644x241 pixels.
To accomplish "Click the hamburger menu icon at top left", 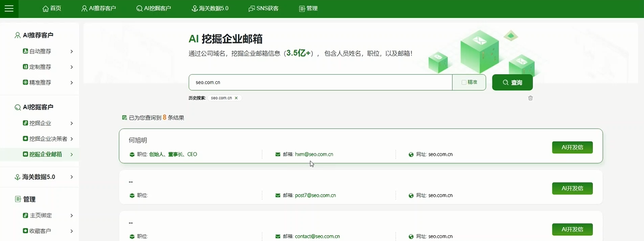I will pos(11,8).
